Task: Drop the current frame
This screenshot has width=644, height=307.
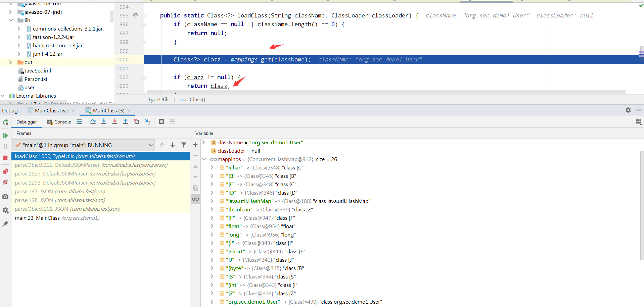Action: (137, 121)
